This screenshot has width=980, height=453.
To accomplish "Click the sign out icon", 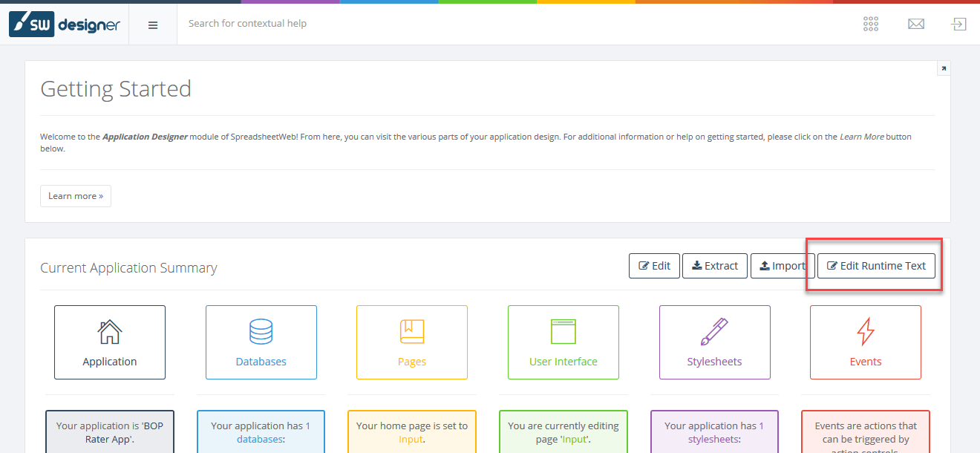I will (x=959, y=24).
